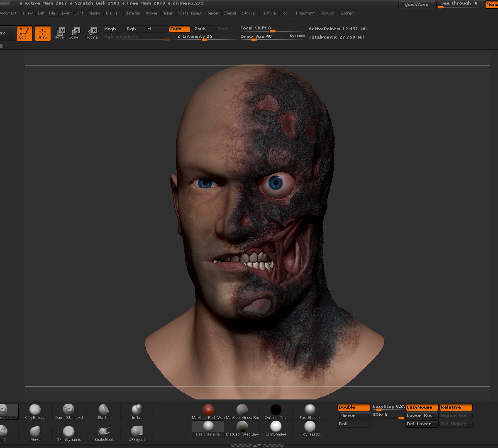Open the Tool menu
Screen dimensions: 498x448
tap(284, 13)
